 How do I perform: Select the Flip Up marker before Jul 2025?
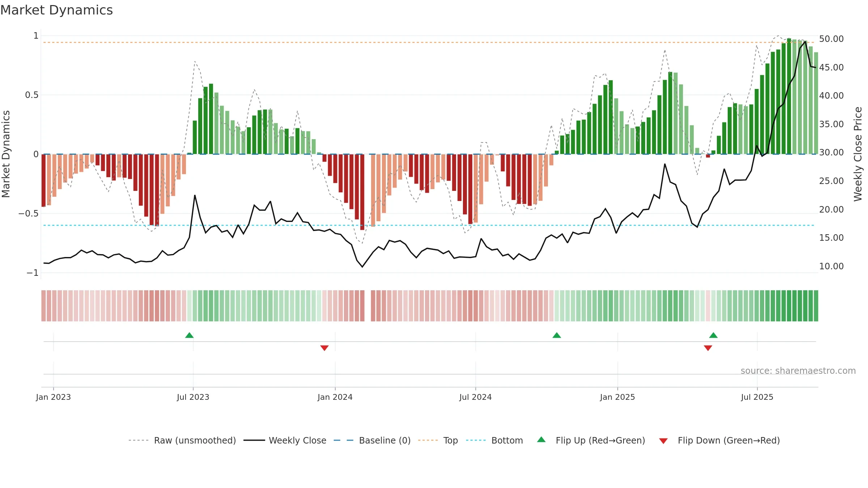(x=714, y=335)
